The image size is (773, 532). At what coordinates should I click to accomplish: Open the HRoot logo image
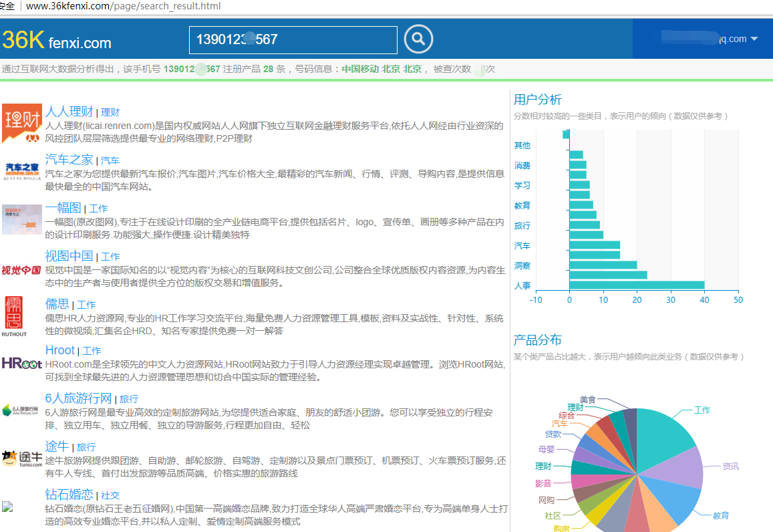(x=21, y=364)
